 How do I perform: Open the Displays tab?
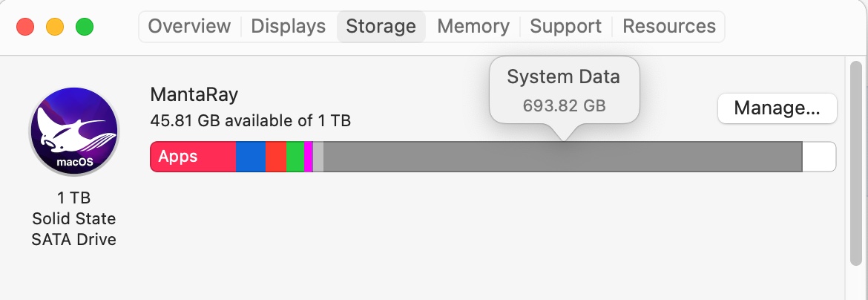pyautogui.click(x=288, y=27)
